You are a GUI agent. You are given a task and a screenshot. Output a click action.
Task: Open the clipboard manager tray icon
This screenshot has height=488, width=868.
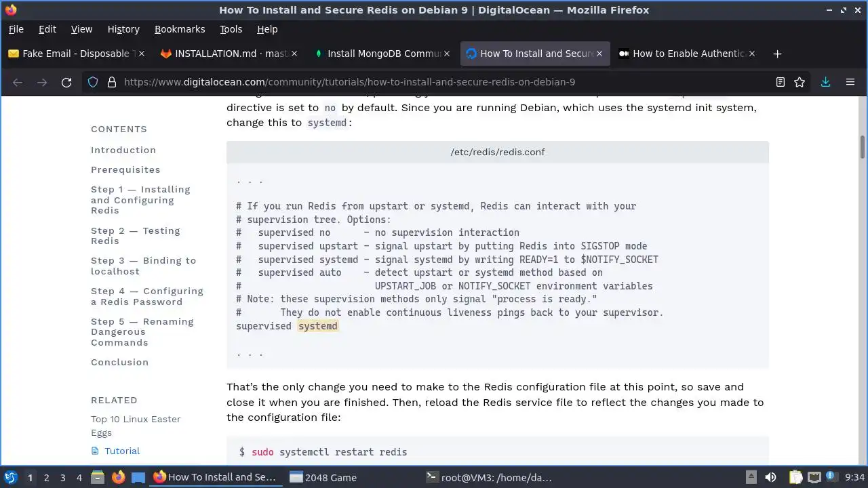pos(795,477)
